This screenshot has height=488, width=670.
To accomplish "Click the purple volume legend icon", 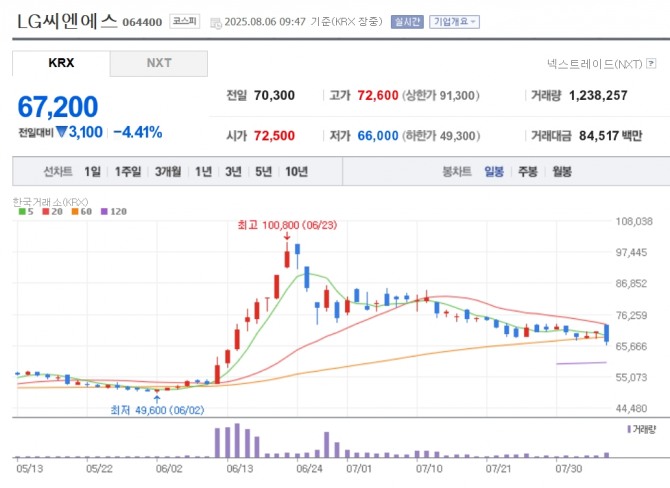I will tap(630, 428).
